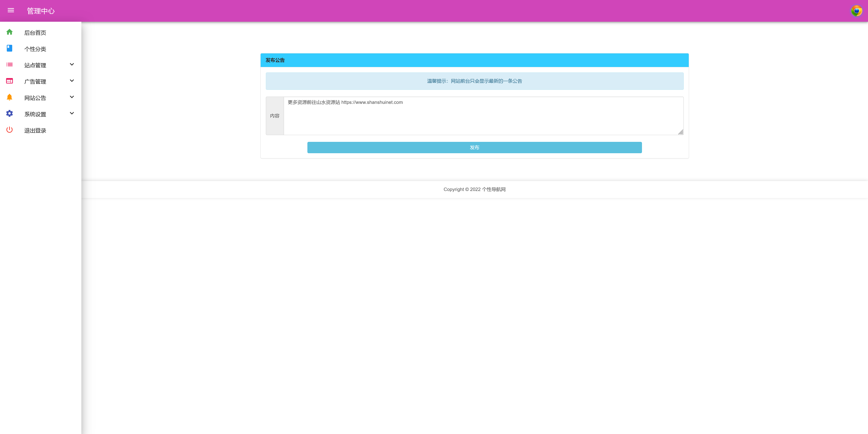
Task: Click into the 内容 announcement textarea
Action: (483, 116)
